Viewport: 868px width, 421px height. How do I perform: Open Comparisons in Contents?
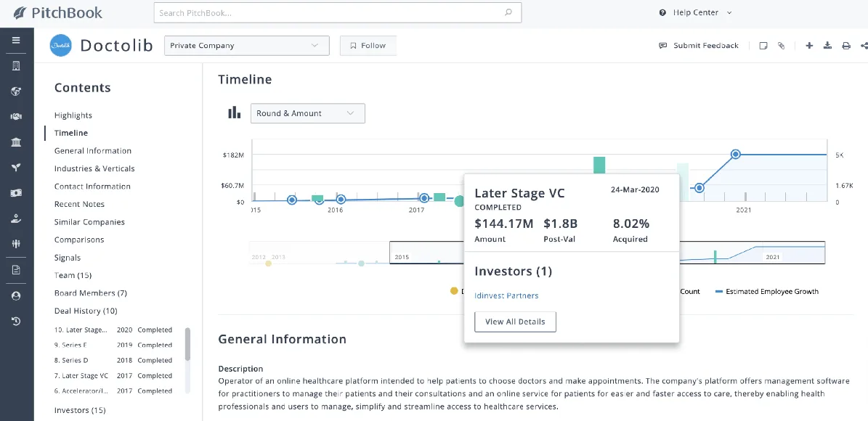79,240
